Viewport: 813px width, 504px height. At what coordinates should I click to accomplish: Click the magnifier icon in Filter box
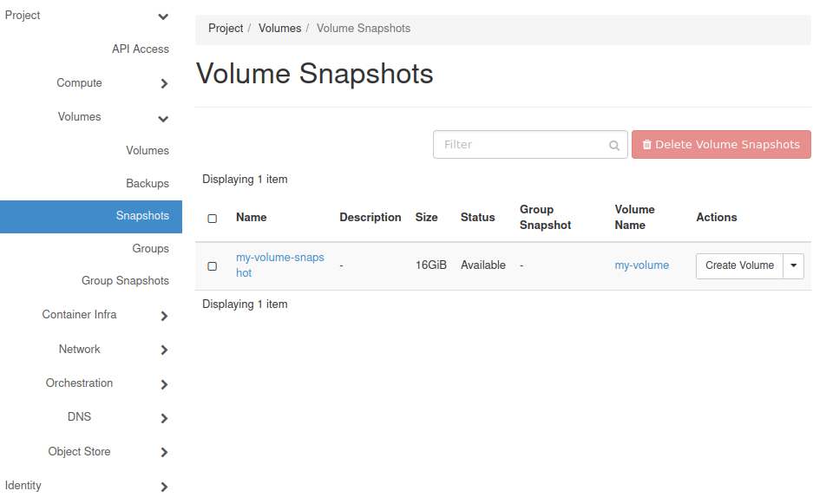coord(614,146)
